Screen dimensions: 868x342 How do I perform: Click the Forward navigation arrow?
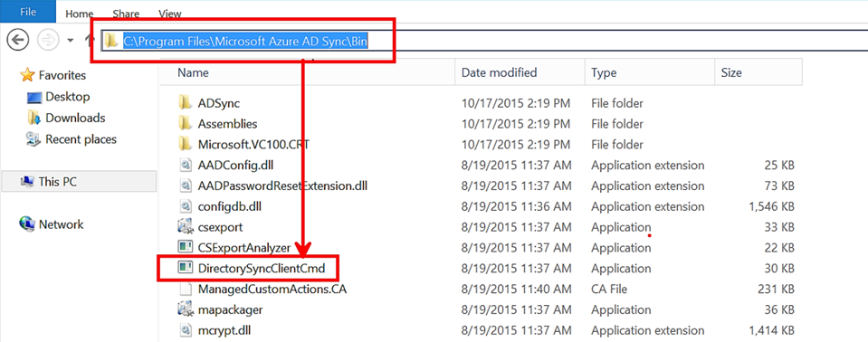click(x=48, y=39)
